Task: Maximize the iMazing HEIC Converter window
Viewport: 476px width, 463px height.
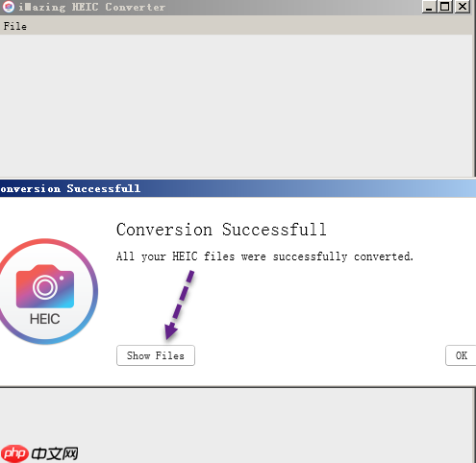Action: (445, 7)
